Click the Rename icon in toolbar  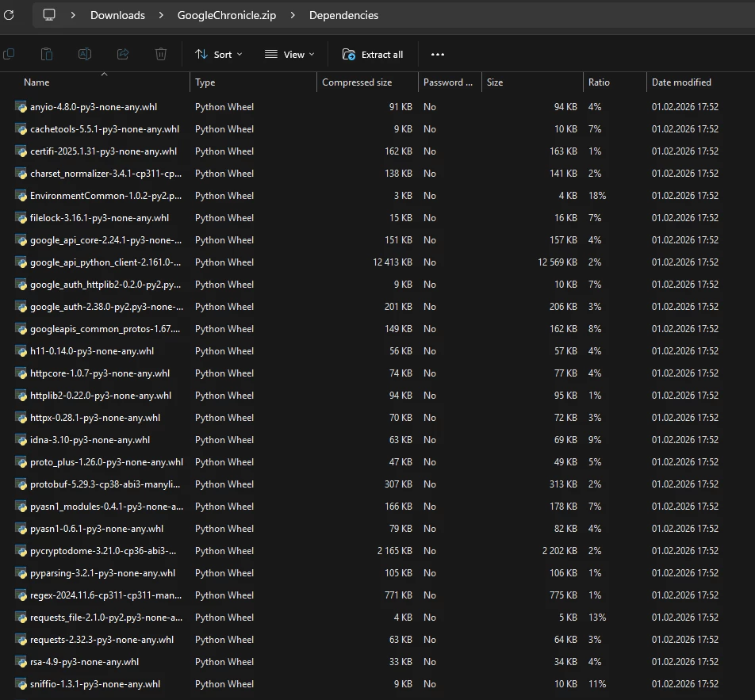85,54
